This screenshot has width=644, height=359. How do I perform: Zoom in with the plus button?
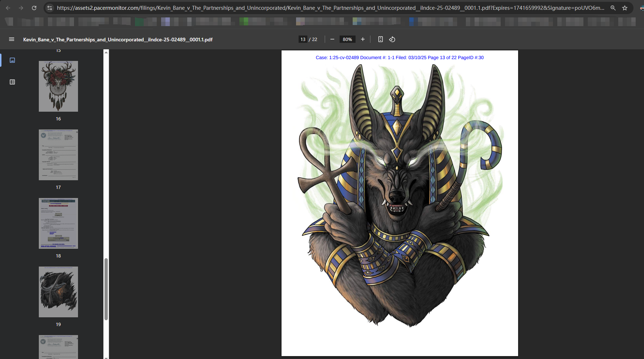362,39
